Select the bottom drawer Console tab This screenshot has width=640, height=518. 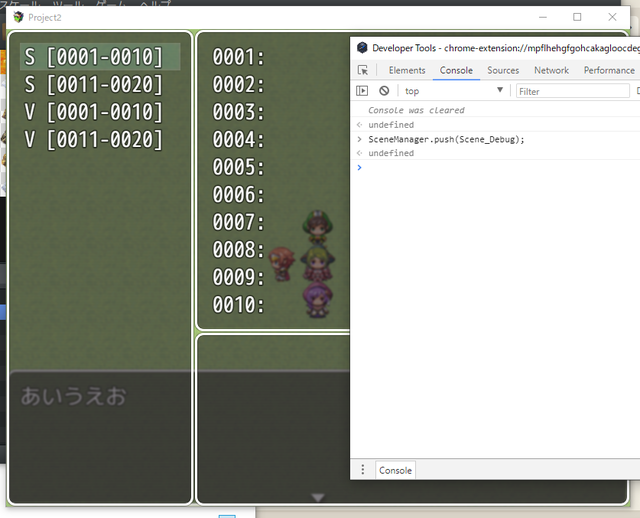point(395,470)
